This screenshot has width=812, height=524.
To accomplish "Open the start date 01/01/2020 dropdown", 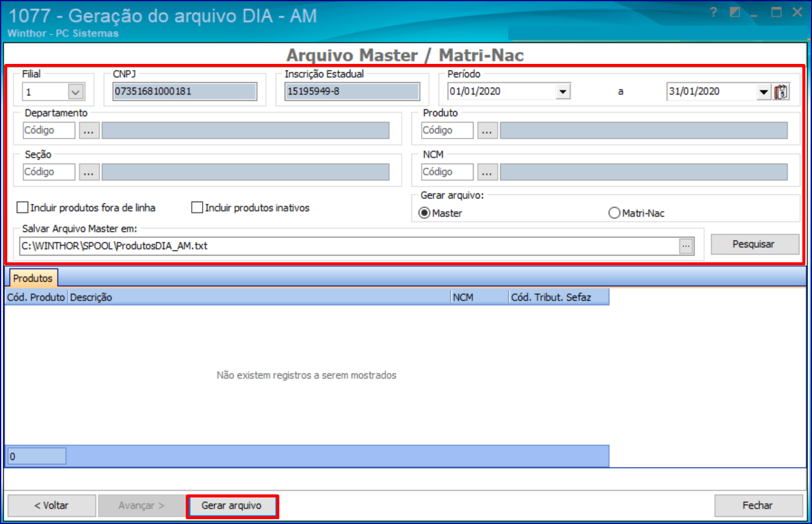I will (x=563, y=92).
